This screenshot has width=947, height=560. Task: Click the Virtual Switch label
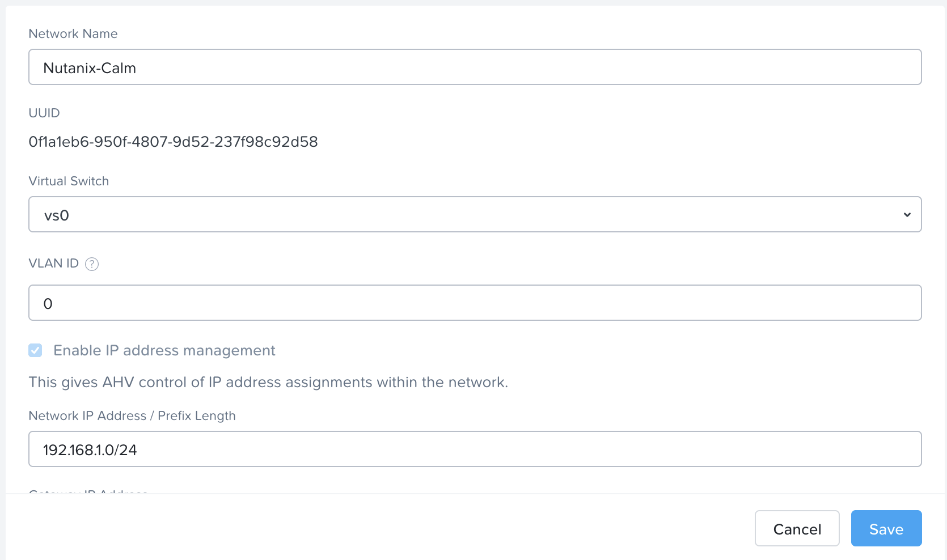click(x=69, y=181)
